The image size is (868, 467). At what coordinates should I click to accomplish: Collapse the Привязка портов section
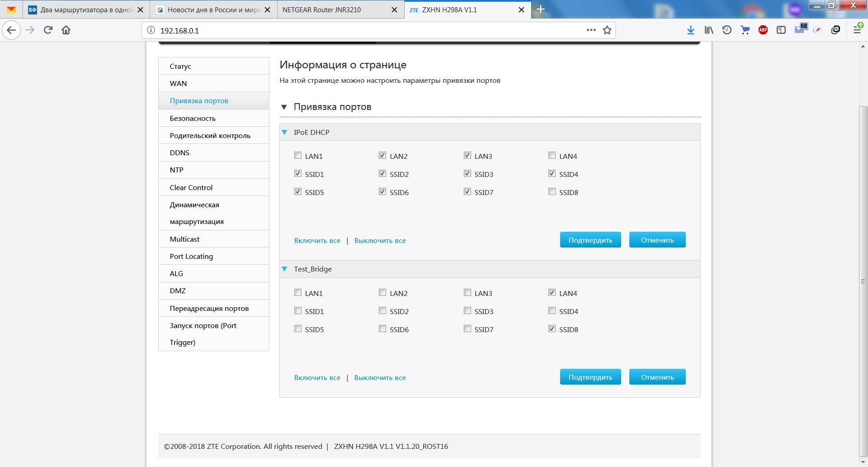click(x=284, y=107)
